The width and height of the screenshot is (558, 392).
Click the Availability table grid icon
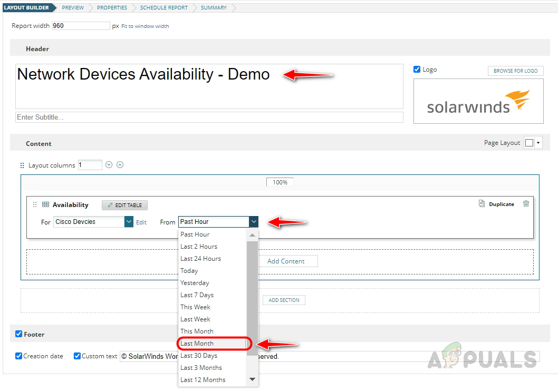[x=46, y=205]
